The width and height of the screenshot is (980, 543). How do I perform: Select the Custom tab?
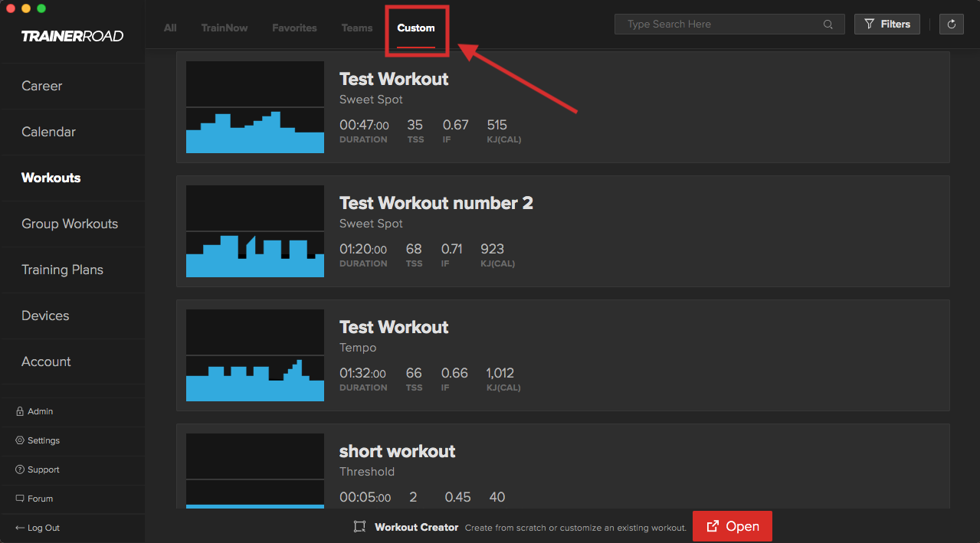[416, 28]
